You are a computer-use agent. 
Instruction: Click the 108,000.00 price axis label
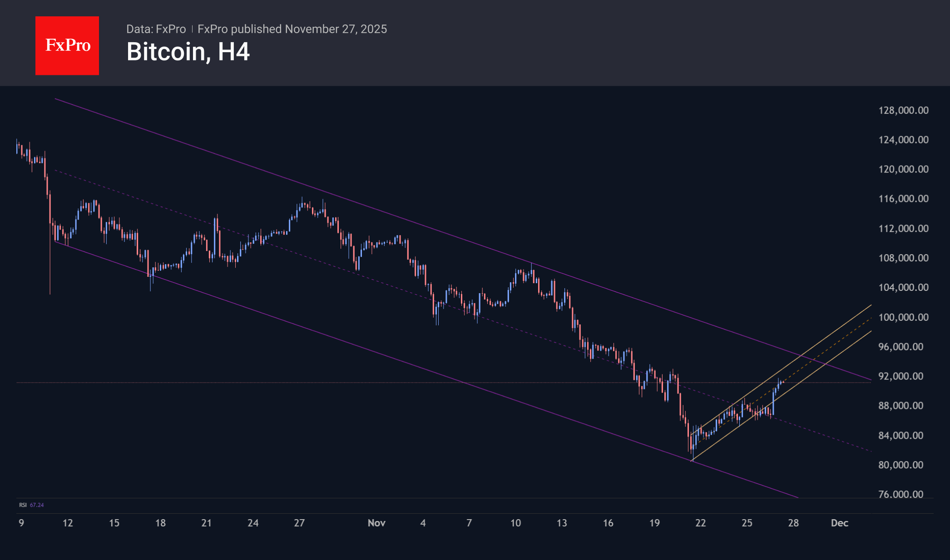[x=903, y=258]
